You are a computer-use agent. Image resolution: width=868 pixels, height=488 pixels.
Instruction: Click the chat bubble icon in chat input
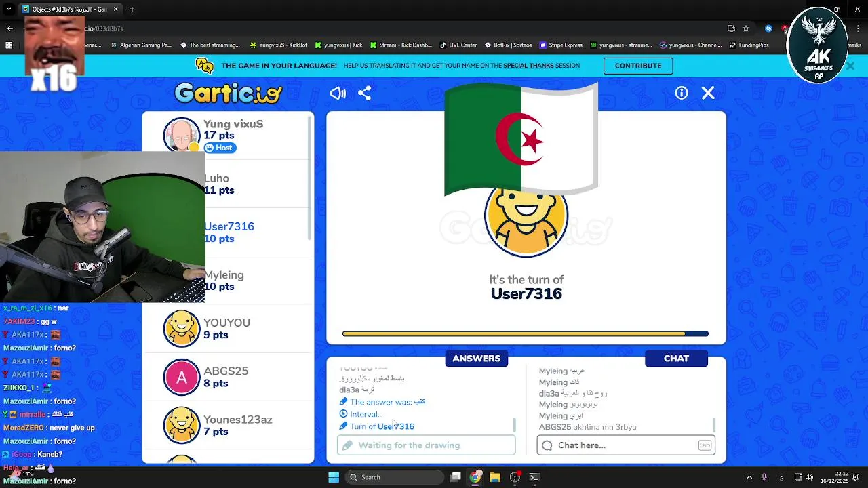click(x=547, y=445)
